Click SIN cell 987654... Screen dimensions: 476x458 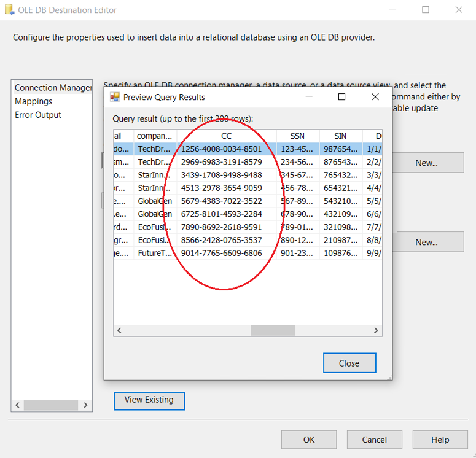coord(341,149)
